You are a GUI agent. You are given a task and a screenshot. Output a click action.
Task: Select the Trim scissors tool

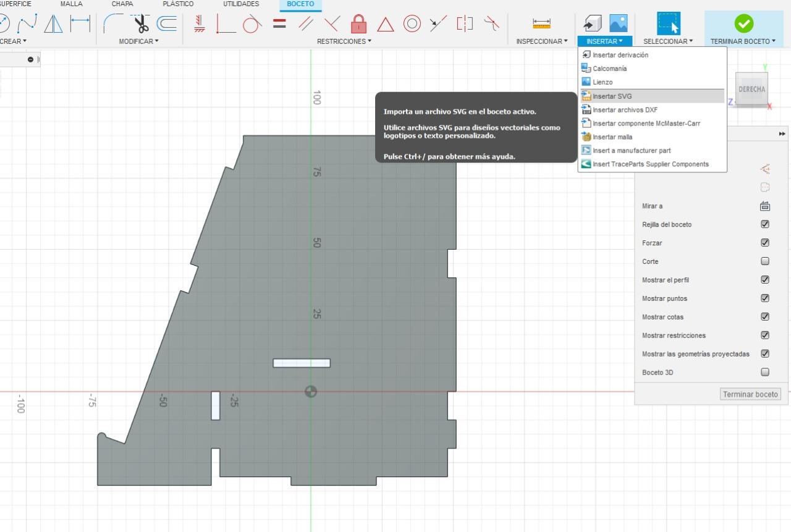(x=142, y=24)
